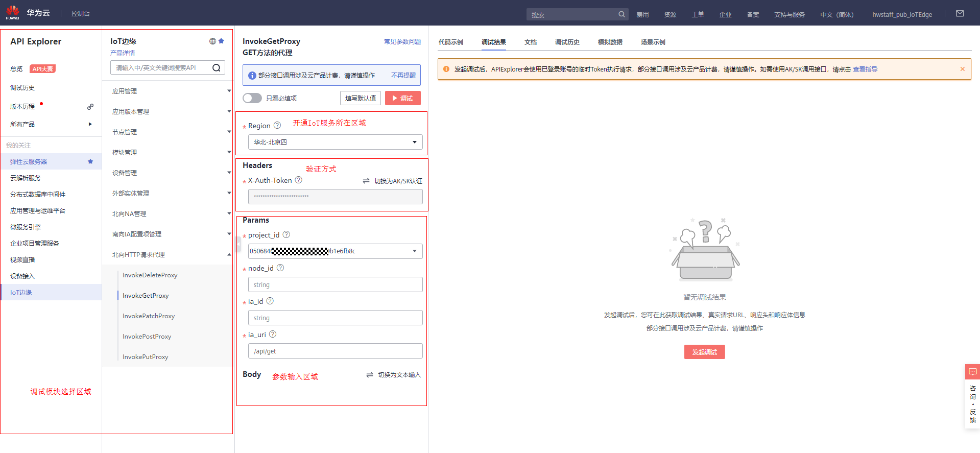Select the InvokeDeleteProxy API
This screenshot has width=980, height=453.
[x=150, y=275]
